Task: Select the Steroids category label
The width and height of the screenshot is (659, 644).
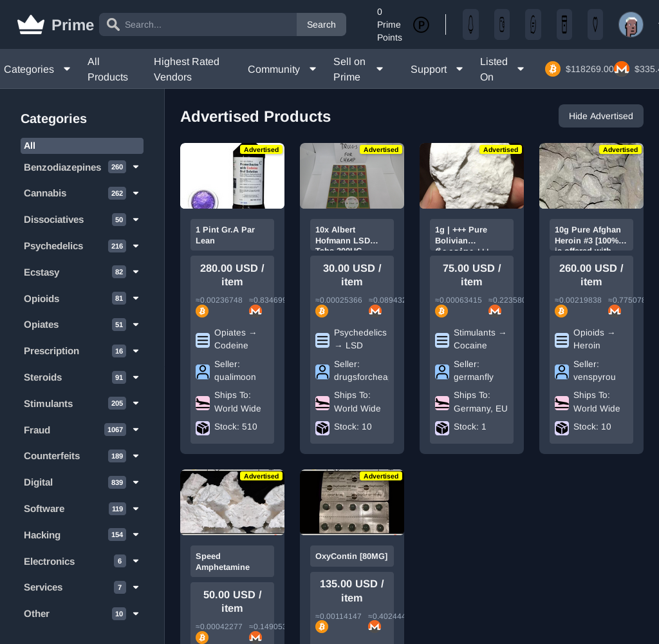Action: coord(42,377)
